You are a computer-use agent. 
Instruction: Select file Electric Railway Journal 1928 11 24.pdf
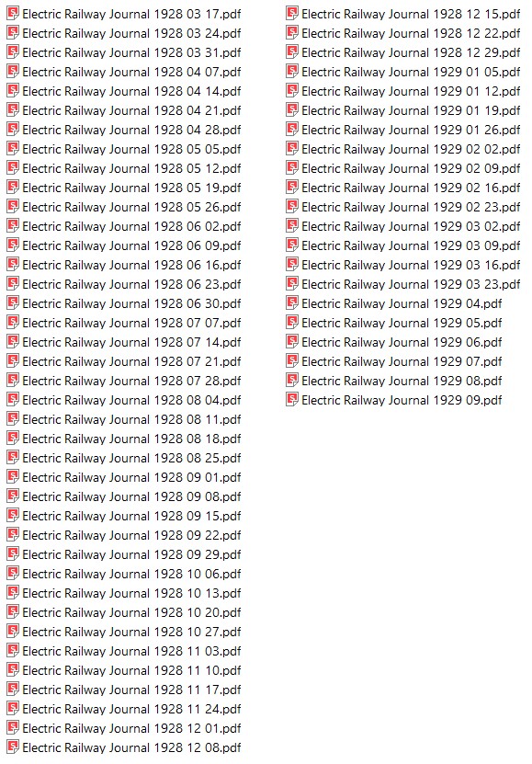coord(124,709)
